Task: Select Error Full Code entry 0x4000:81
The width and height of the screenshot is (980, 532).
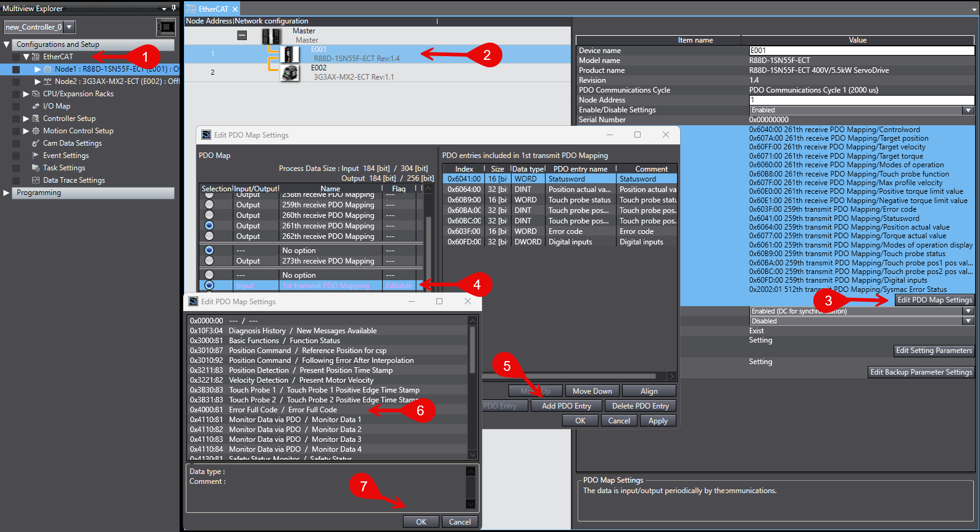Action: point(327,410)
